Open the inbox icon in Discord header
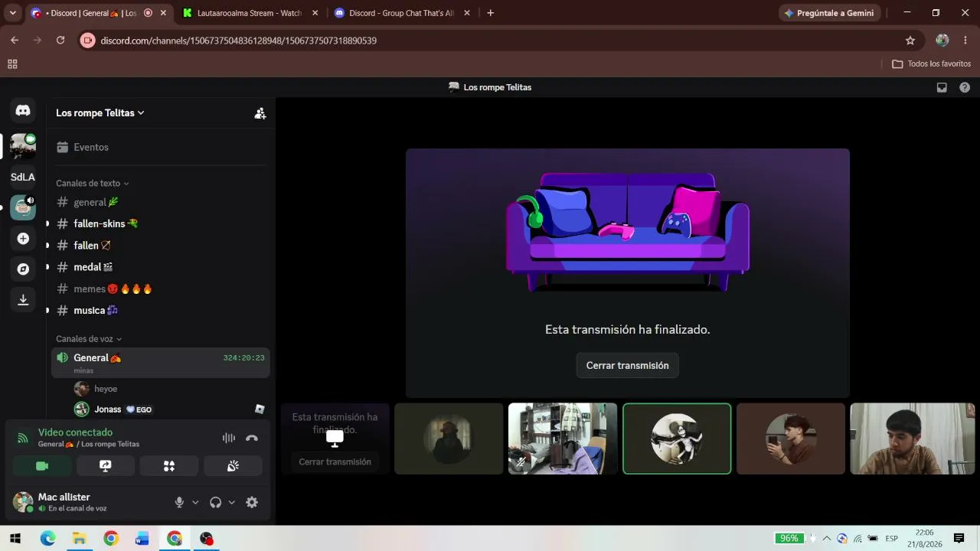Image resolution: width=980 pixels, height=551 pixels. tap(942, 87)
